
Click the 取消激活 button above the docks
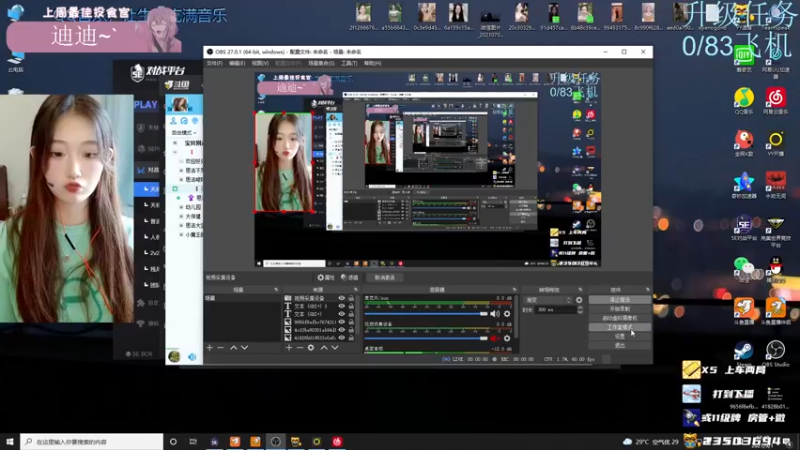point(384,278)
